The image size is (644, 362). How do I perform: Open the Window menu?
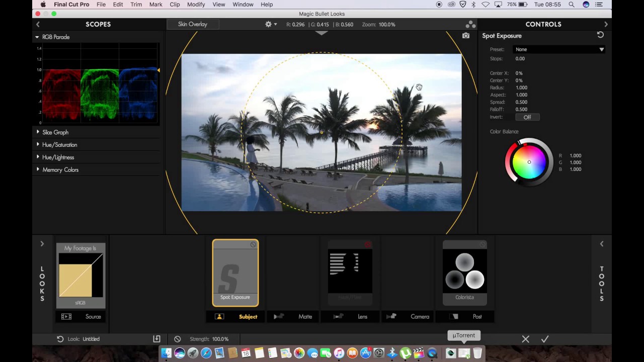243,5
